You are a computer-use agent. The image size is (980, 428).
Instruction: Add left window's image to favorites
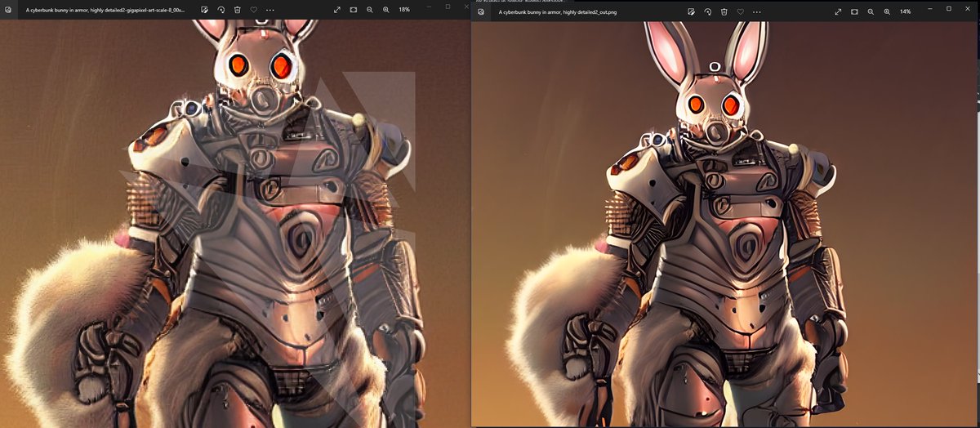tap(253, 10)
